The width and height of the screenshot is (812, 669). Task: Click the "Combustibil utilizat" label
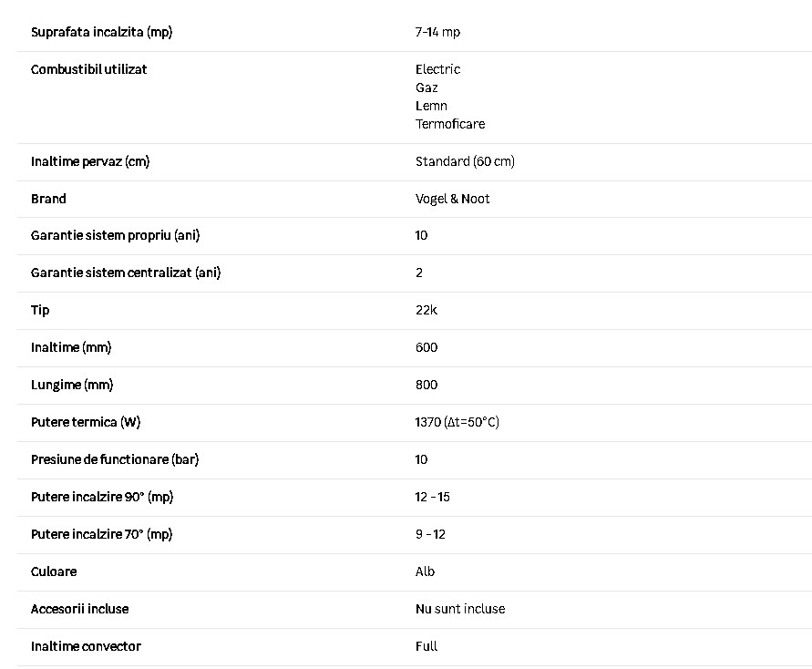click(x=88, y=69)
